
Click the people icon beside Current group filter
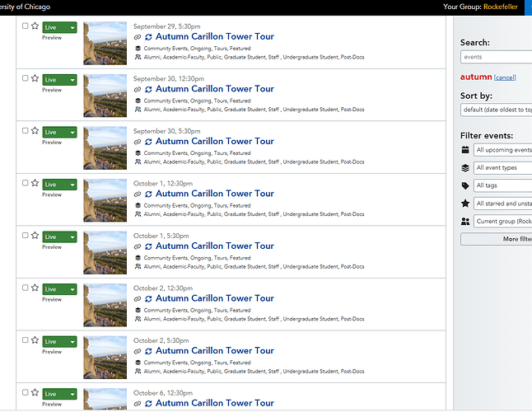(465, 222)
